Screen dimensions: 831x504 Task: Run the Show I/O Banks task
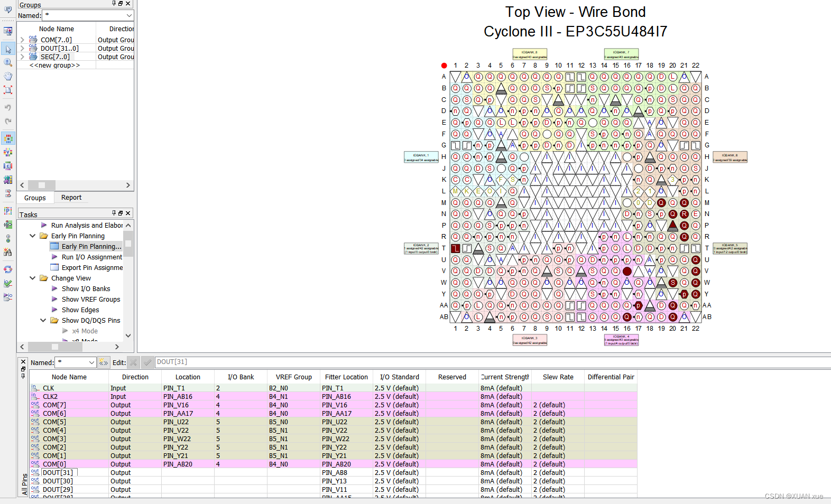tap(86, 288)
